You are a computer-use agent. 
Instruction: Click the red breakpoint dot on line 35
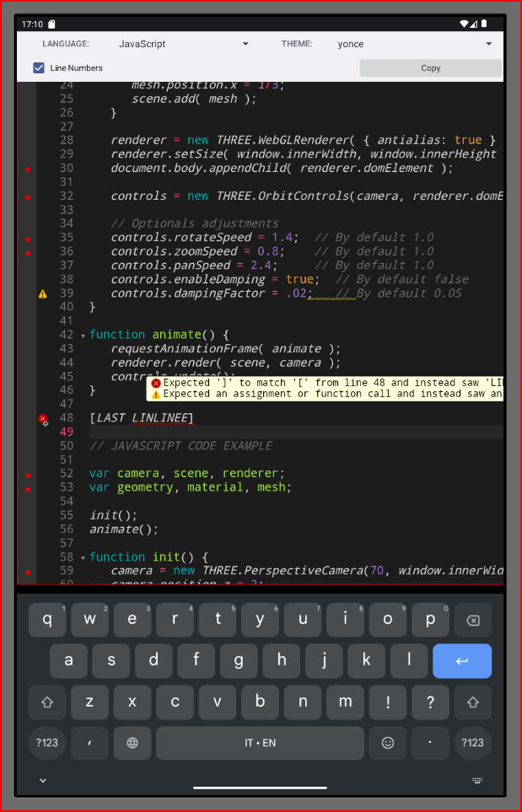coord(28,239)
